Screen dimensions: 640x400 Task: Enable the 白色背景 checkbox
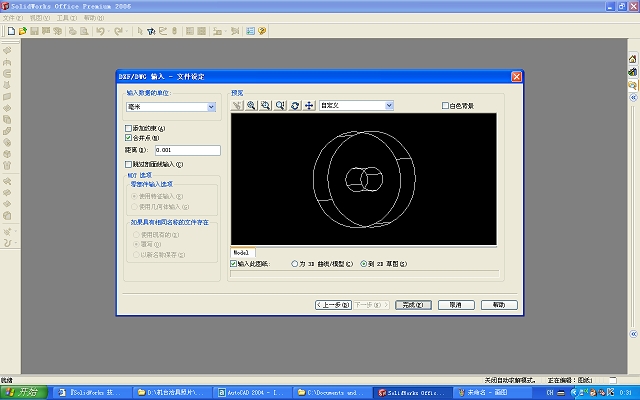445,106
